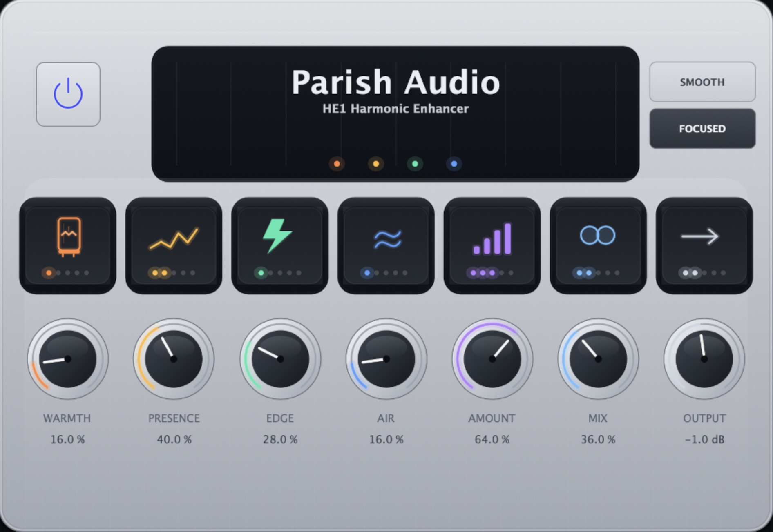Screen dimensions: 773x532
Task: Click the OUTPUT label
Action: pos(705,418)
